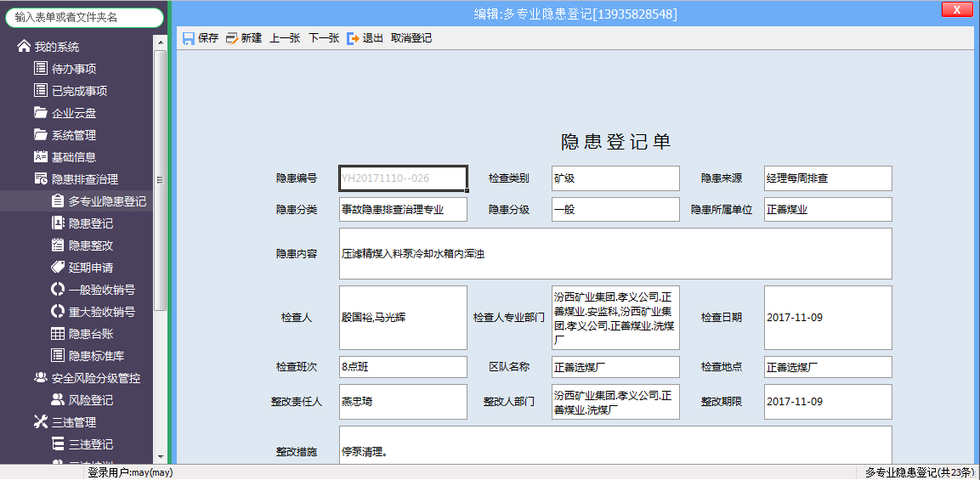Click the notepad icon beside 隐患整改
The width and height of the screenshot is (980, 480).
click(58, 245)
